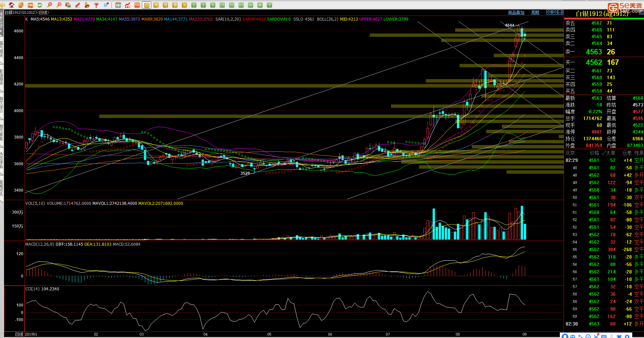Click the yellow back arrow icon
This screenshot has width=644, height=338.
2,5
